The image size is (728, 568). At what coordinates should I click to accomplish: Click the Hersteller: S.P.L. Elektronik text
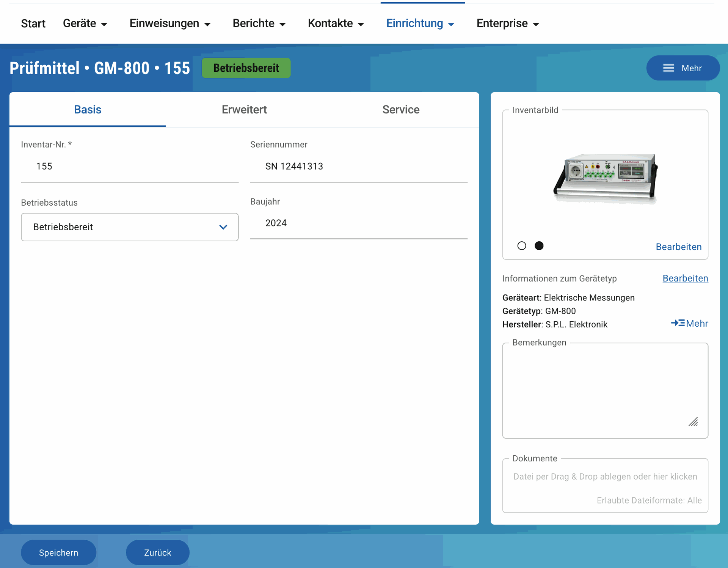555,324
